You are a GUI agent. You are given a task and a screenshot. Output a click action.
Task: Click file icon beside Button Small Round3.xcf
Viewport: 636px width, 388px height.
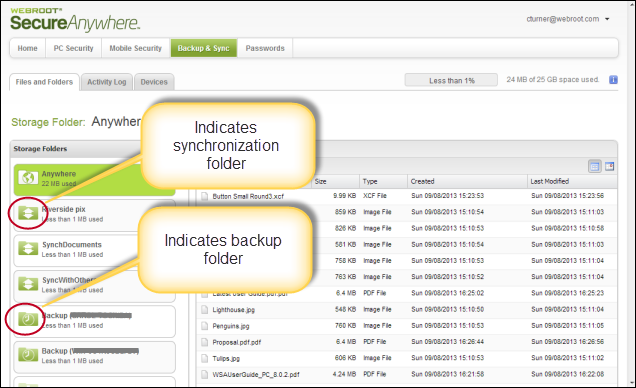205,196
